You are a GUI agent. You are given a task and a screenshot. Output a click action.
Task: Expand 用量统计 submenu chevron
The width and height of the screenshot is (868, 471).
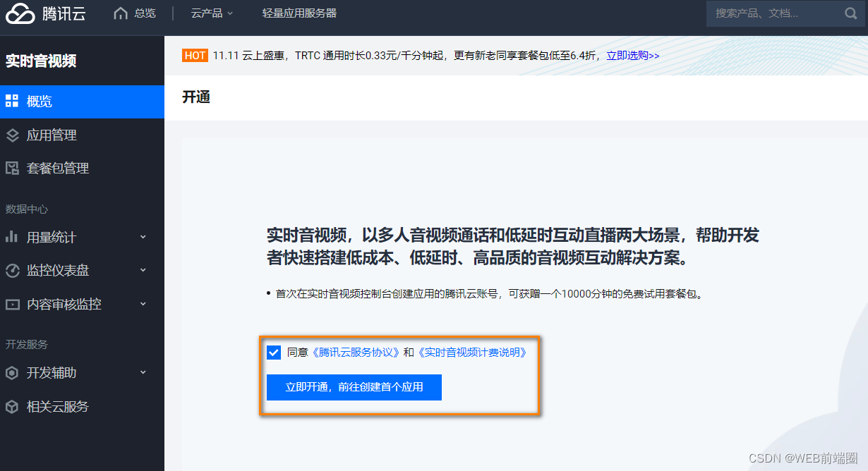click(x=143, y=237)
